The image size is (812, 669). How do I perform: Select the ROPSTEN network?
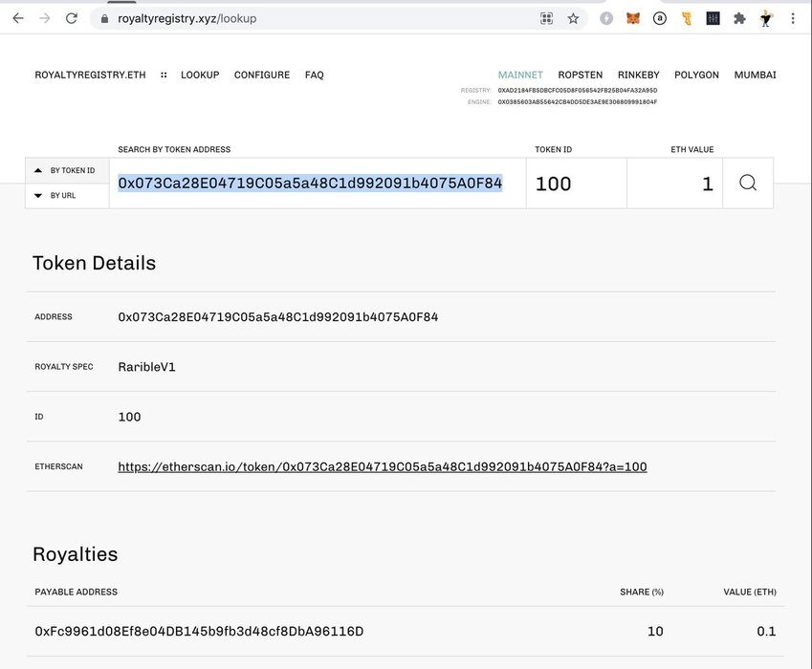point(580,75)
